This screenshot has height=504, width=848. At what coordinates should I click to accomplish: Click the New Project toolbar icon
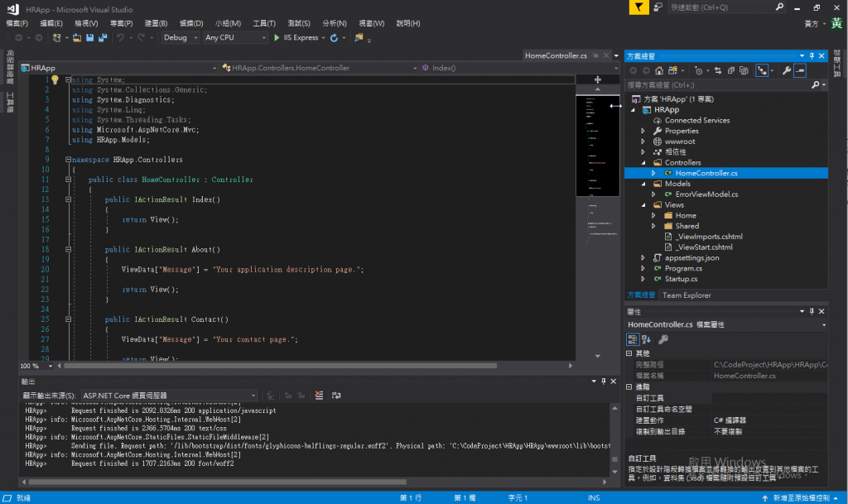(56, 38)
